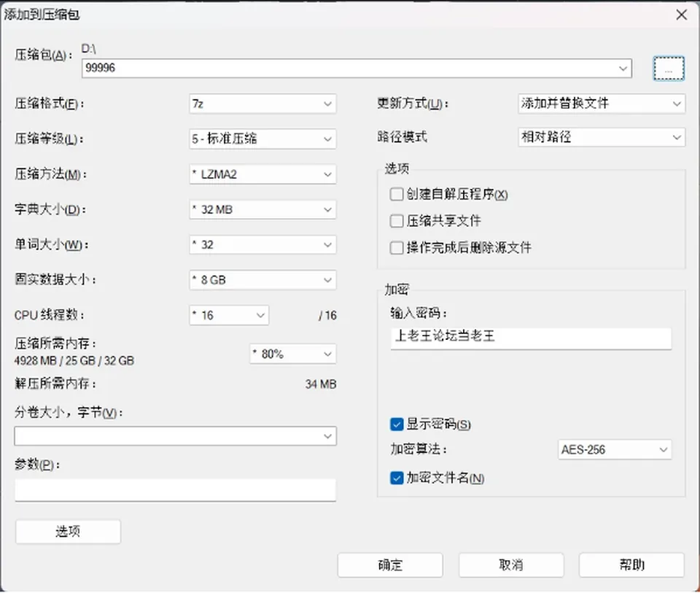Click the 参数 parameters input field
Screen dimensions: 700x593
pos(176,490)
